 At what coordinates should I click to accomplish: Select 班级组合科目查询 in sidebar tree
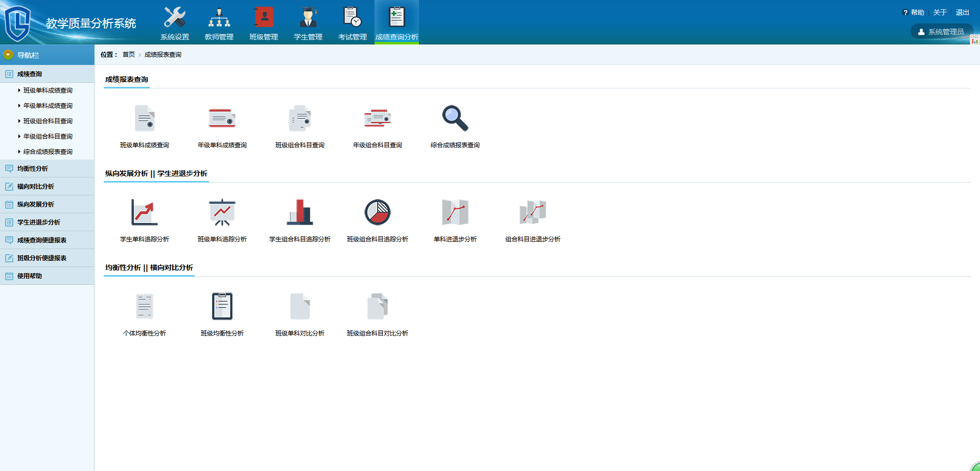48,121
